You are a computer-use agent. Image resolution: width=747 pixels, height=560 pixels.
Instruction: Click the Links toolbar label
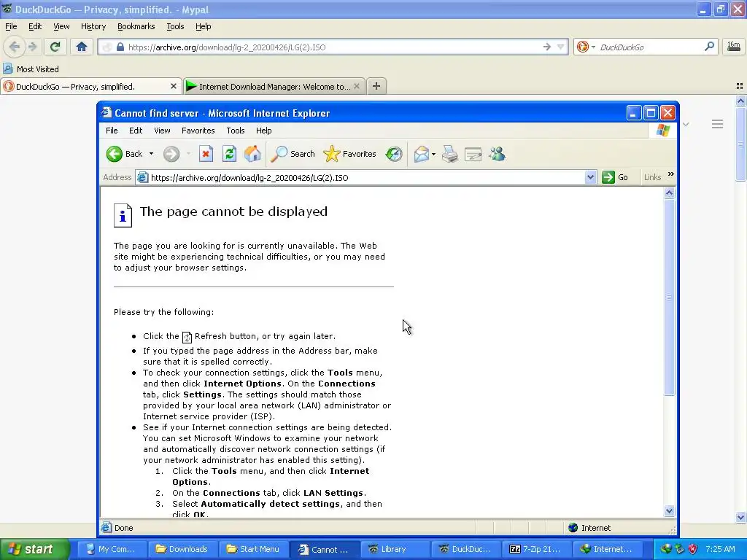(652, 177)
